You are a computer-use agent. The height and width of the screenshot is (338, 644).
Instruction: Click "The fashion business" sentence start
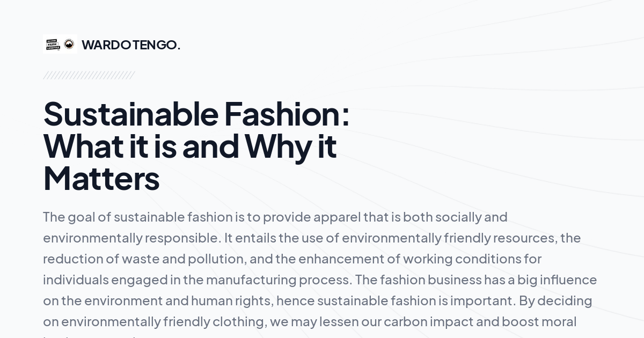(x=418, y=280)
